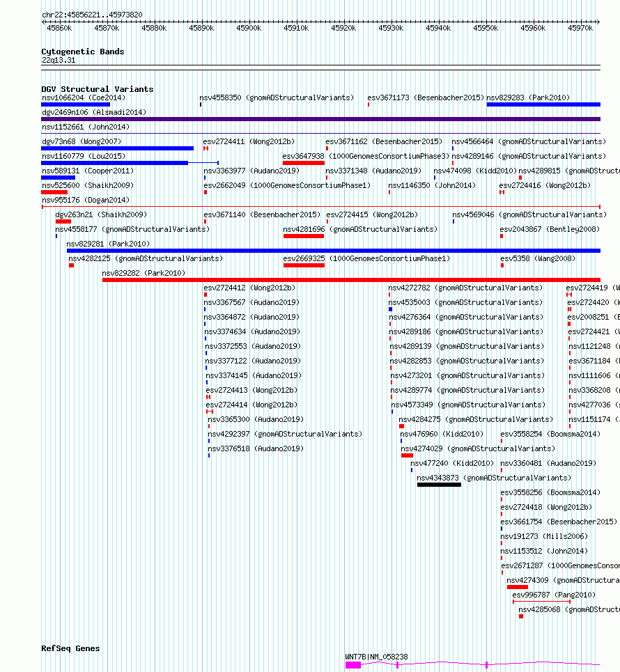
Task: Click the dgv73n68 (Wong2007) variant label
Action: click(82, 141)
